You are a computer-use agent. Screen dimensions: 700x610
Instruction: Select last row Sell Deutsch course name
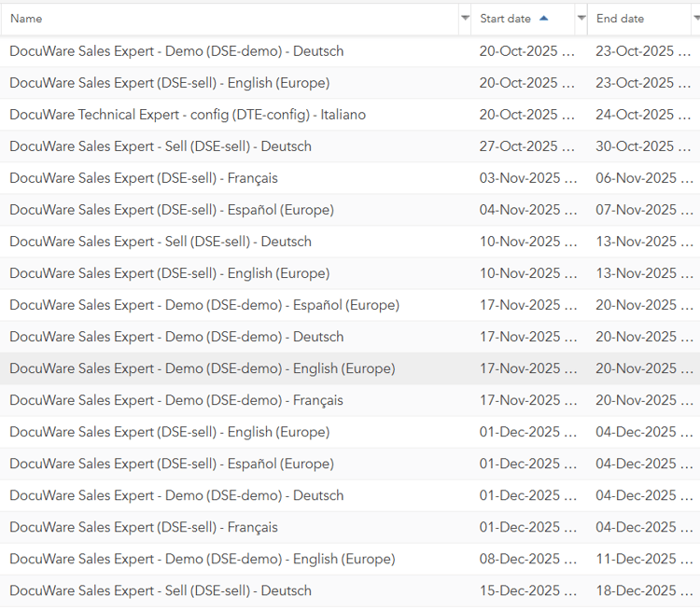(x=161, y=590)
